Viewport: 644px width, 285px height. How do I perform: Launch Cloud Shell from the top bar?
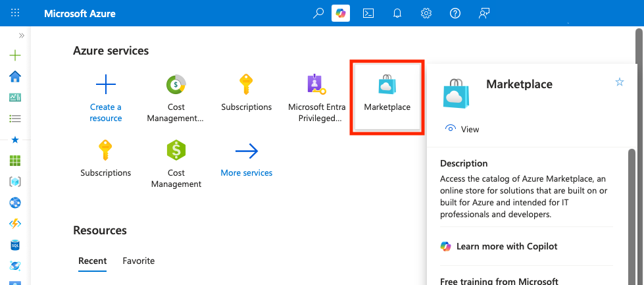pos(368,13)
